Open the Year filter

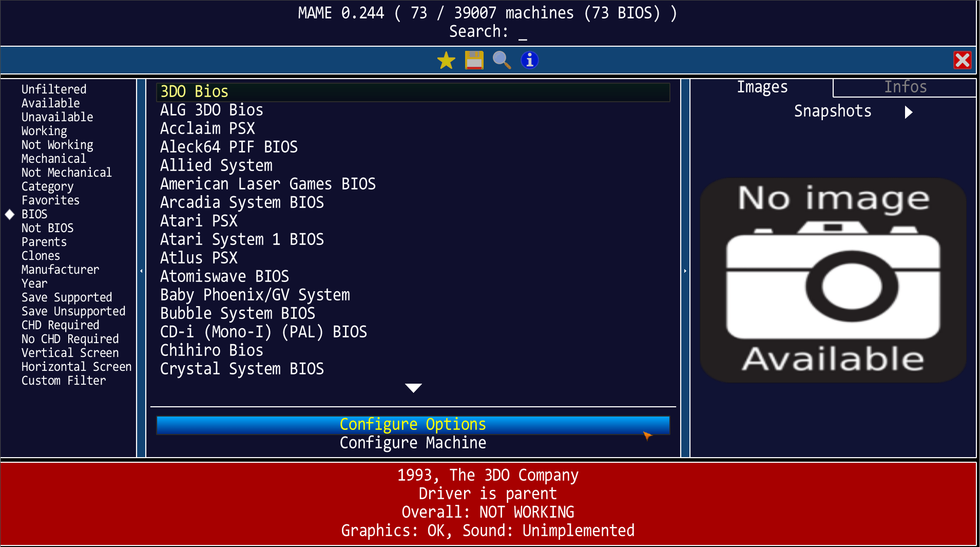(34, 284)
